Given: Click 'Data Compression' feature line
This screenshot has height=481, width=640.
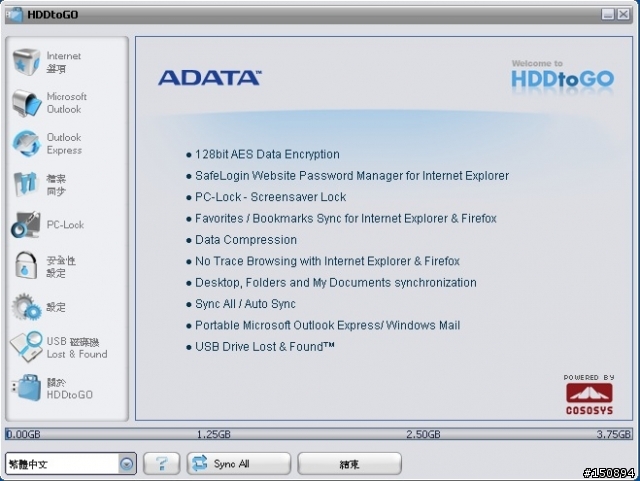Looking at the screenshot, I should 246,240.
